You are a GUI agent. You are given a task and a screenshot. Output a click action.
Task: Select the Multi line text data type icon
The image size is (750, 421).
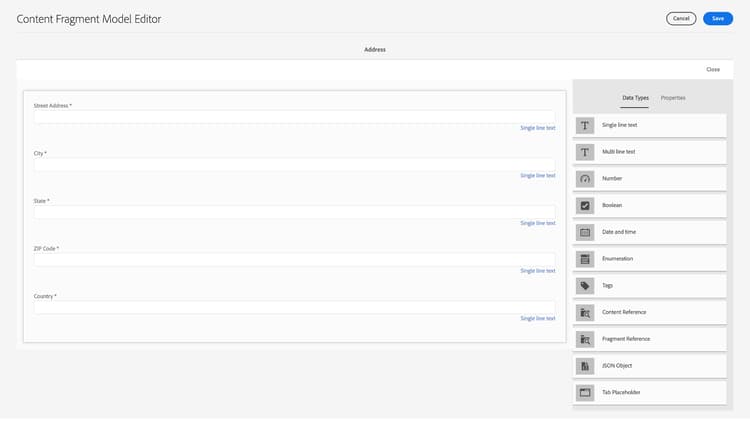point(585,152)
